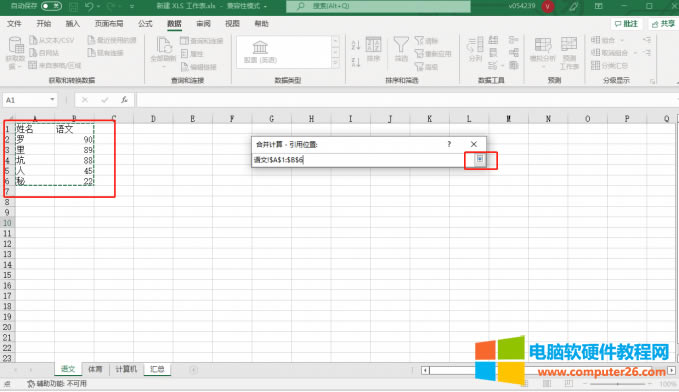Click the help question mark in dialog
679x392 pixels.
[x=449, y=144]
